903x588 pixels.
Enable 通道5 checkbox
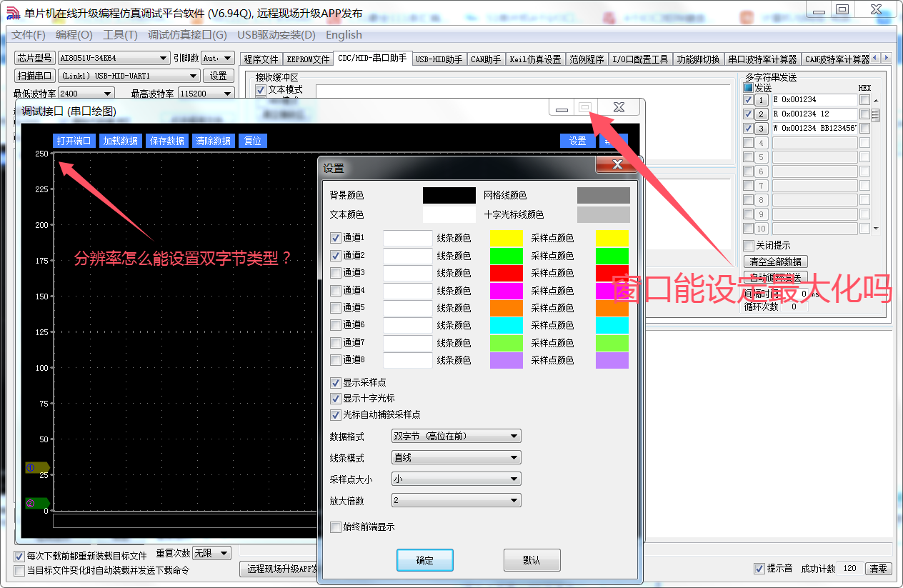(x=336, y=307)
